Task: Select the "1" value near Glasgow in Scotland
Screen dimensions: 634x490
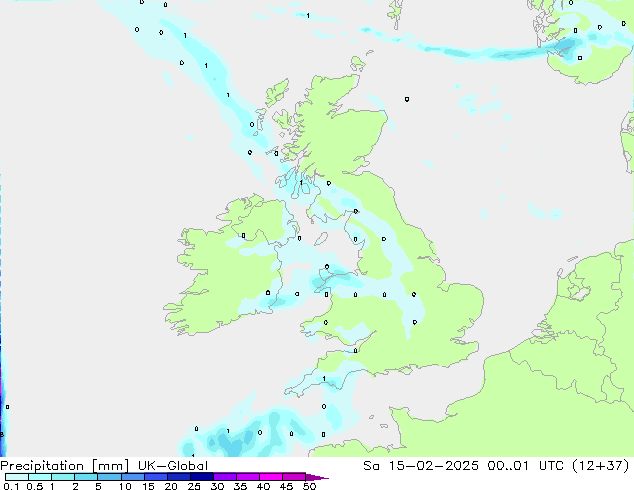Action: click(x=301, y=183)
